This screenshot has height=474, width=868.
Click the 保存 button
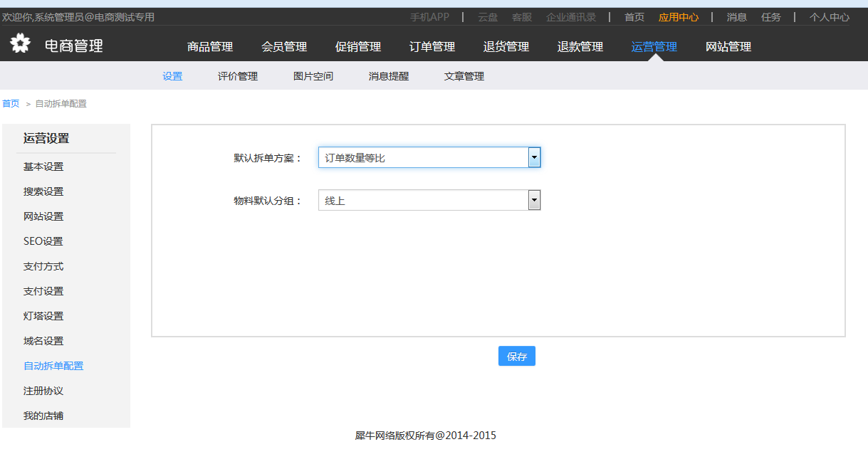pos(517,356)
